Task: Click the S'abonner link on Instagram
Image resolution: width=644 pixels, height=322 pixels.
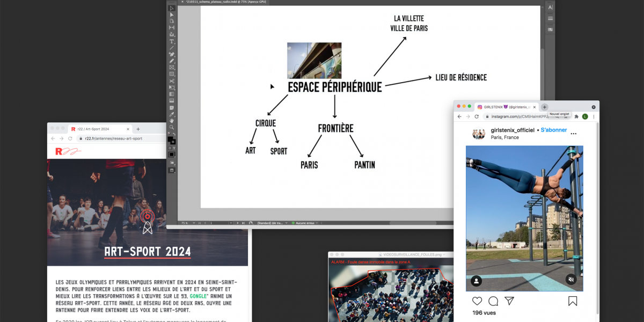Action: [x=554, y=130]
